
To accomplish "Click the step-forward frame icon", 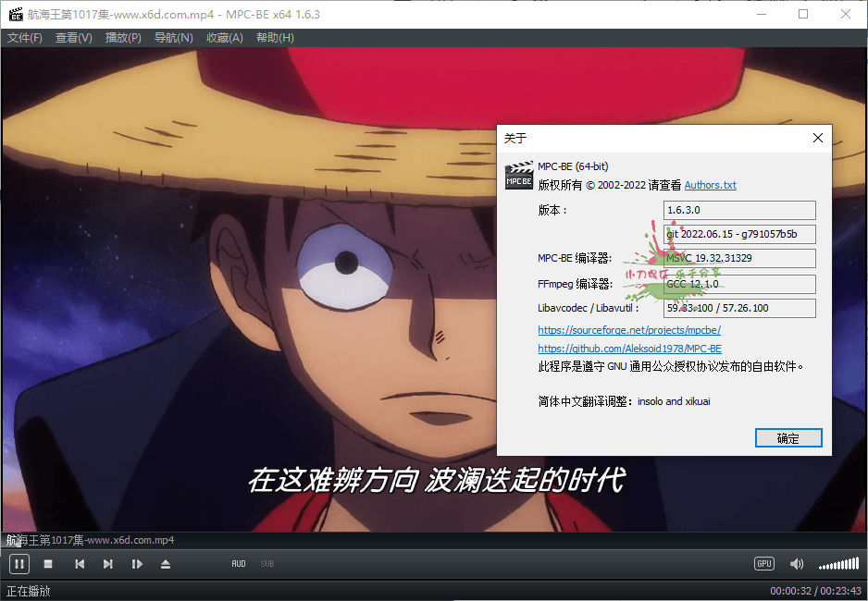I will [x=137, y=563].
